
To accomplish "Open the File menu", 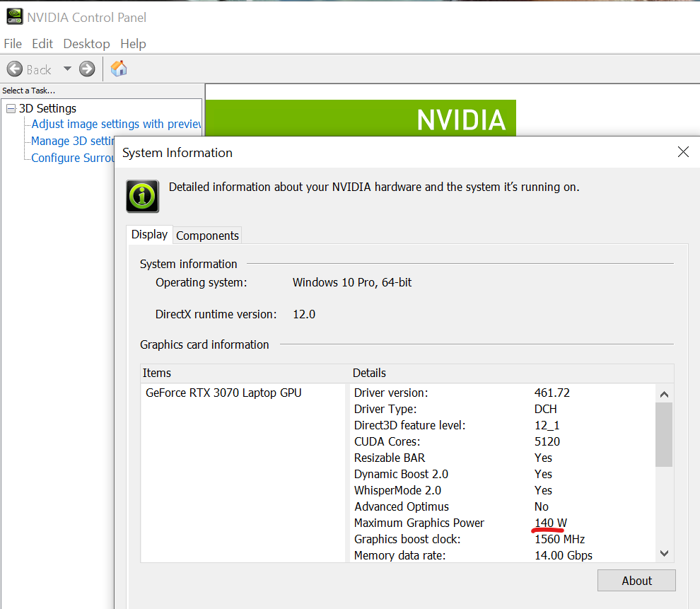I will pos(13,44).
